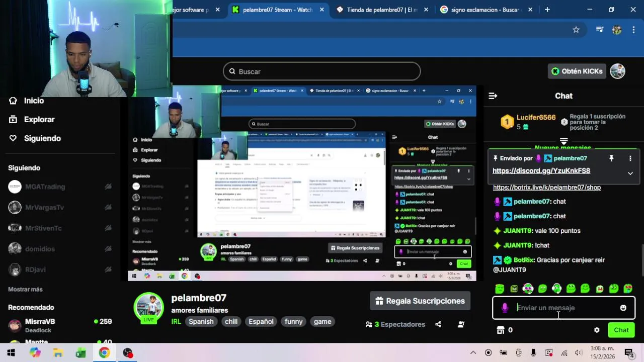The height and width of the screenshot is (362, 644).
Task: Open a new browser tab
Action: [x=547, y=10]
